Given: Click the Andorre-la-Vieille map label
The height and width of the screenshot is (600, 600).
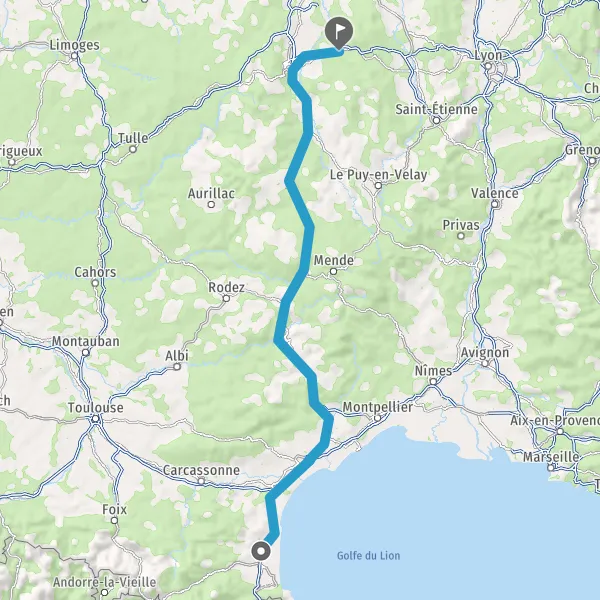Looking at the screenshot, I should [104, 582].
